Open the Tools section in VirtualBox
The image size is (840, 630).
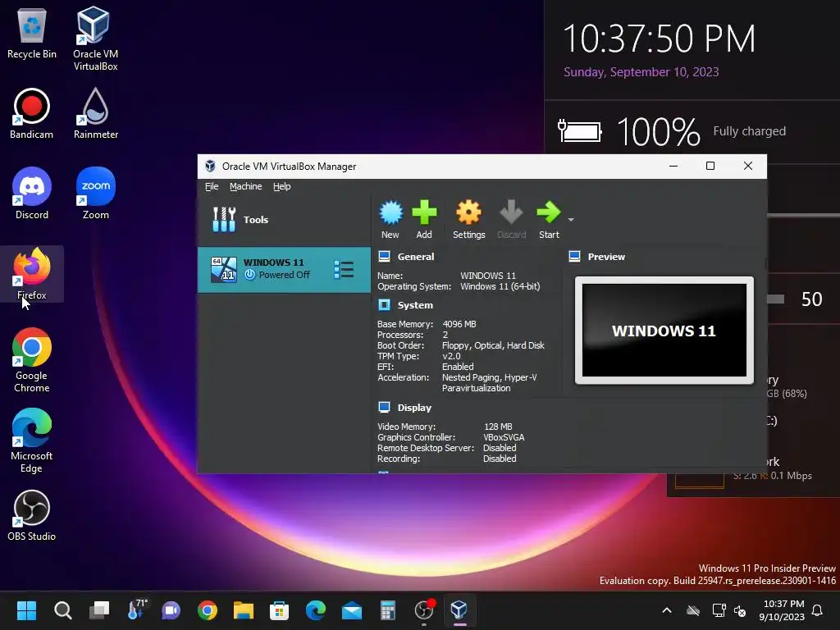tap(284, 220)
